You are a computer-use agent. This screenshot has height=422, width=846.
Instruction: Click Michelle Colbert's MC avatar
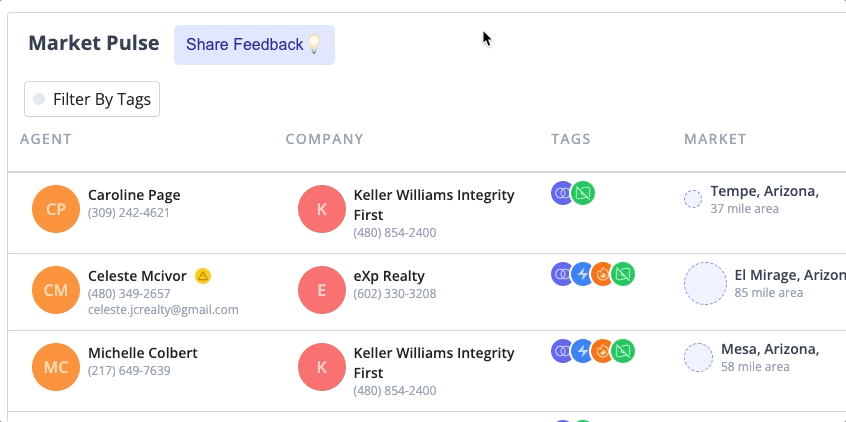[x=56, y=367]
